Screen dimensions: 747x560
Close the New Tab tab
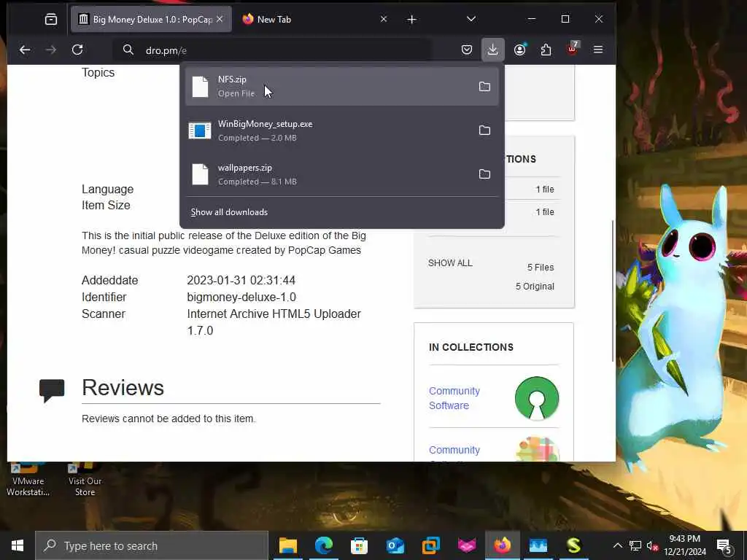click(384, 19)
